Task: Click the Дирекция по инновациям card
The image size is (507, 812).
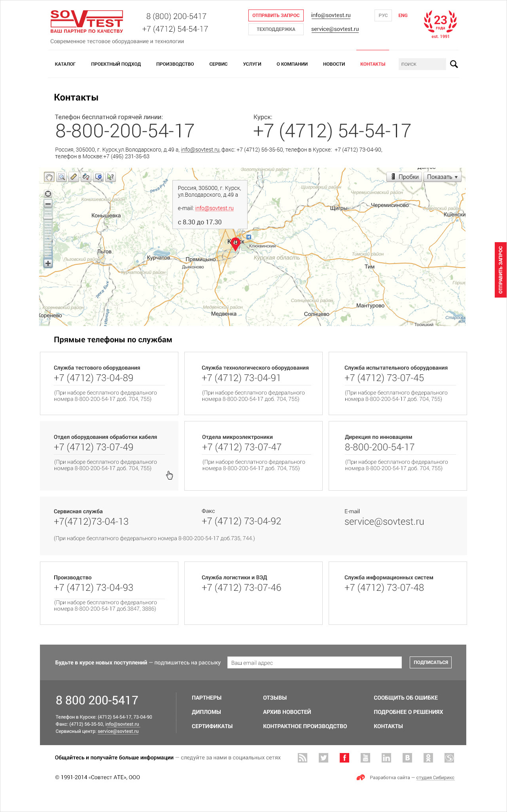Action: pos(398,456)
